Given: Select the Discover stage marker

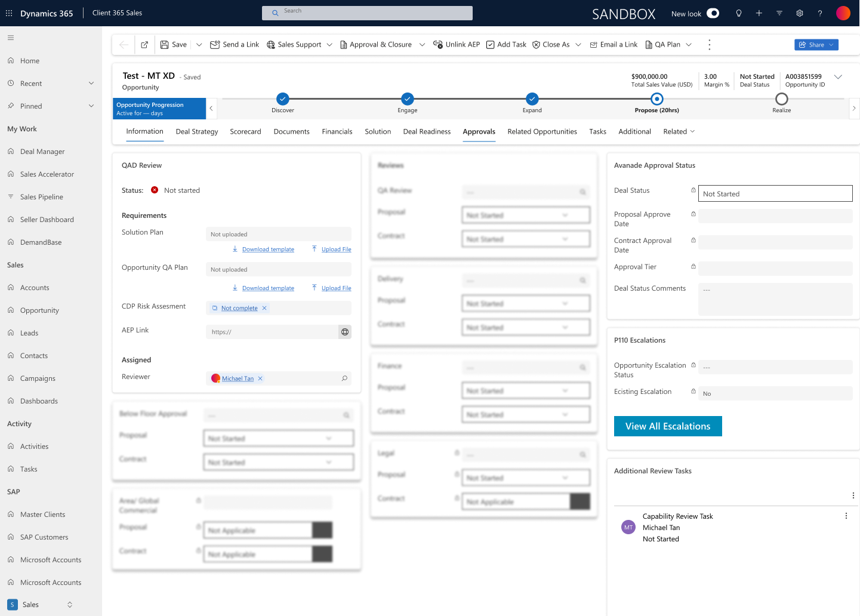Looking at the screenshot, I should [x=283, y=99].
